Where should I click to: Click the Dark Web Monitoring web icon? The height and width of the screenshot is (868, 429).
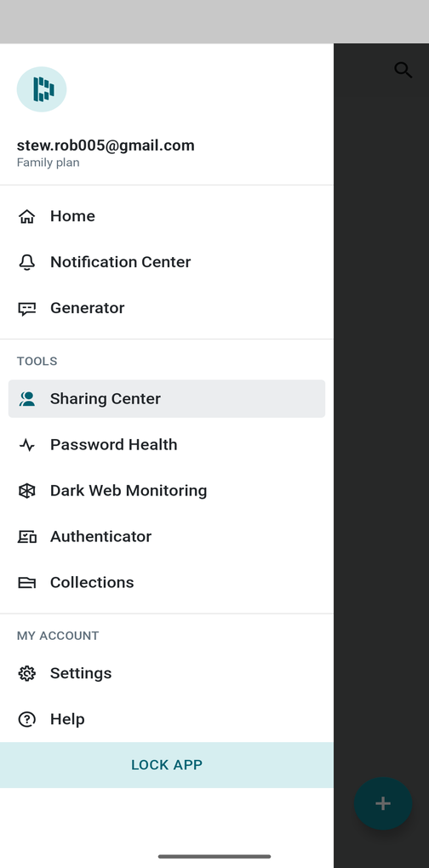point(26,490)
